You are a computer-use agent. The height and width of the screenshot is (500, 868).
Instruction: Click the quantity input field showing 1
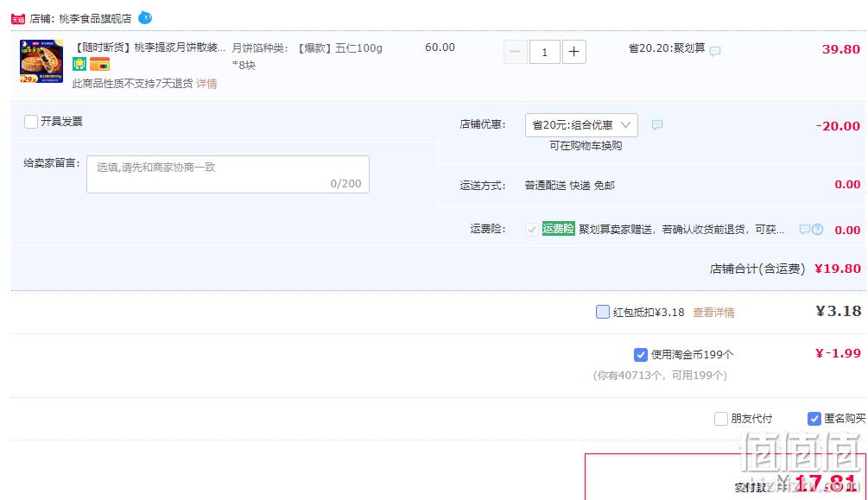pyautogui.click(x=544, y=52)
